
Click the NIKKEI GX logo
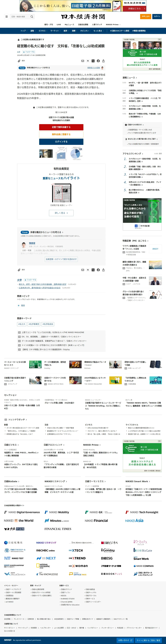coord(99,512)
